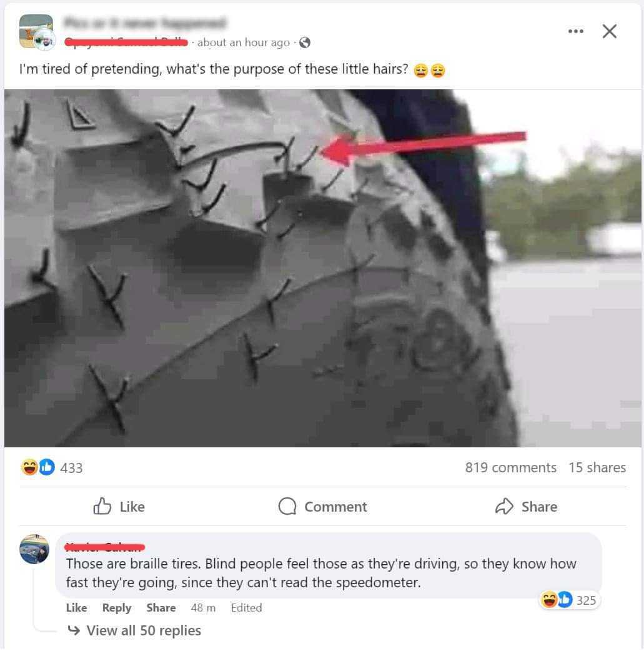Screen dimensions: 644x651
Task: Reply to the braille tires comment
Action: point(117,607)
